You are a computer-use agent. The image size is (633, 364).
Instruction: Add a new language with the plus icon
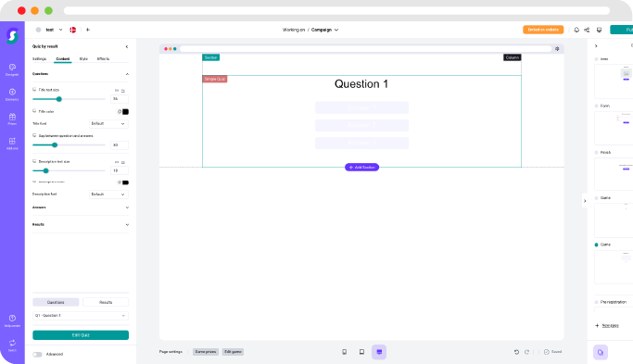88,30
